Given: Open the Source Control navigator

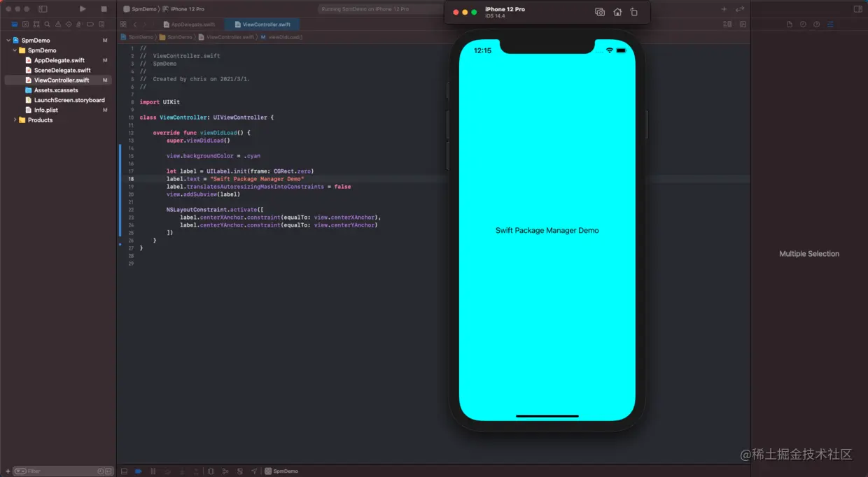Looking at the screenshot, I should coord(24,24).
